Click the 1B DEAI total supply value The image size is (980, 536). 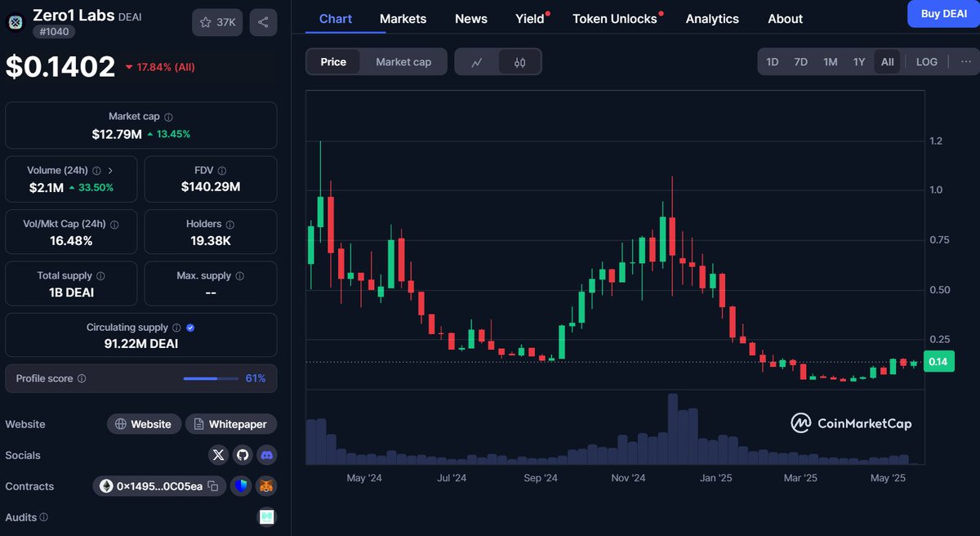click(70, 293)
